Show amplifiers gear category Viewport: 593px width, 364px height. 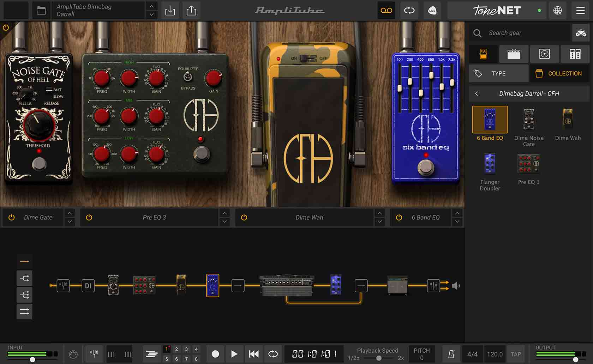(x=514, y=54)
